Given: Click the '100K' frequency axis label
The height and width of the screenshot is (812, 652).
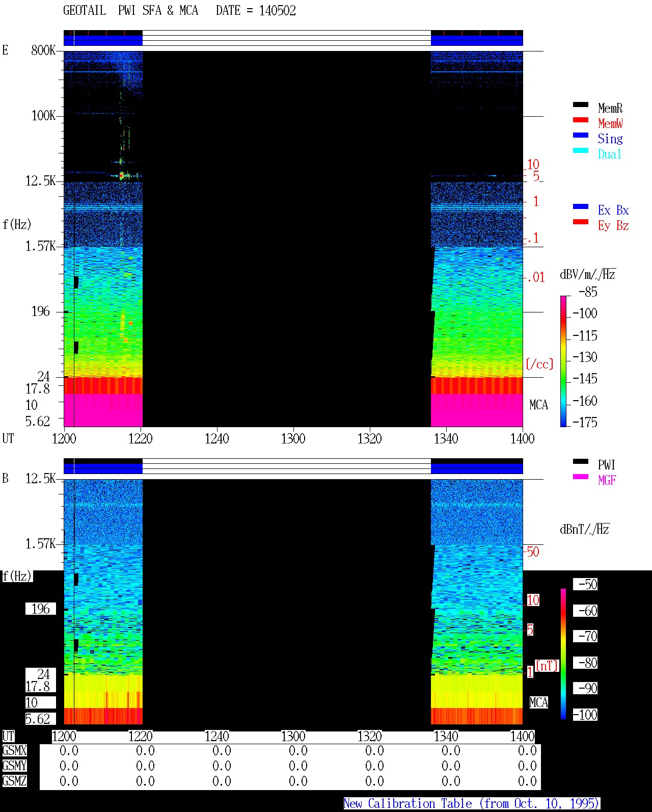Looking at the screenshot, I should coord(43,116).
